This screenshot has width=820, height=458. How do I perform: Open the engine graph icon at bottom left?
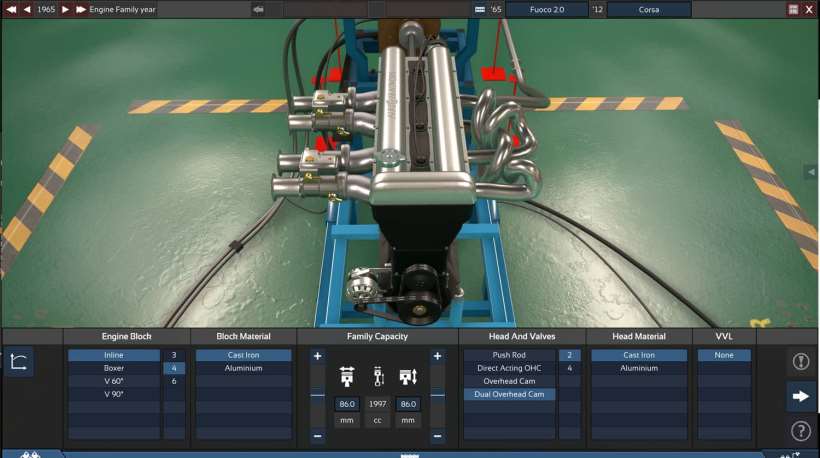click(18, 362)
